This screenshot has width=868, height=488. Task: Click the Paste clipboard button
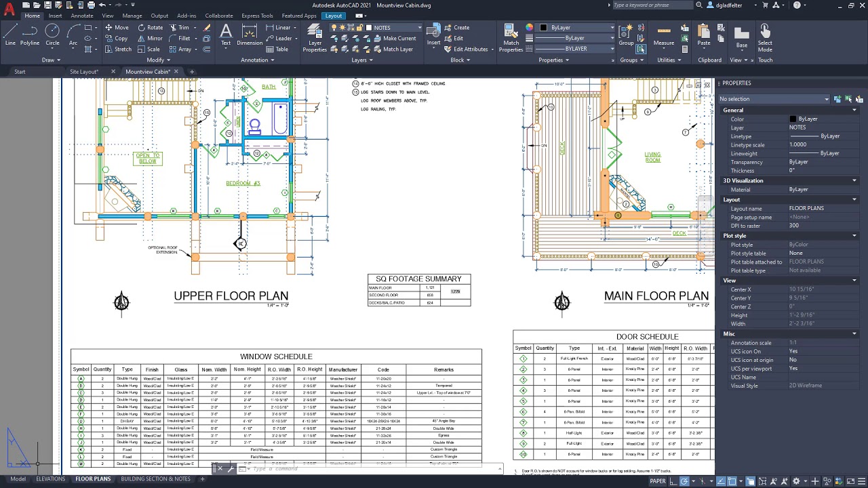(704, 35)
